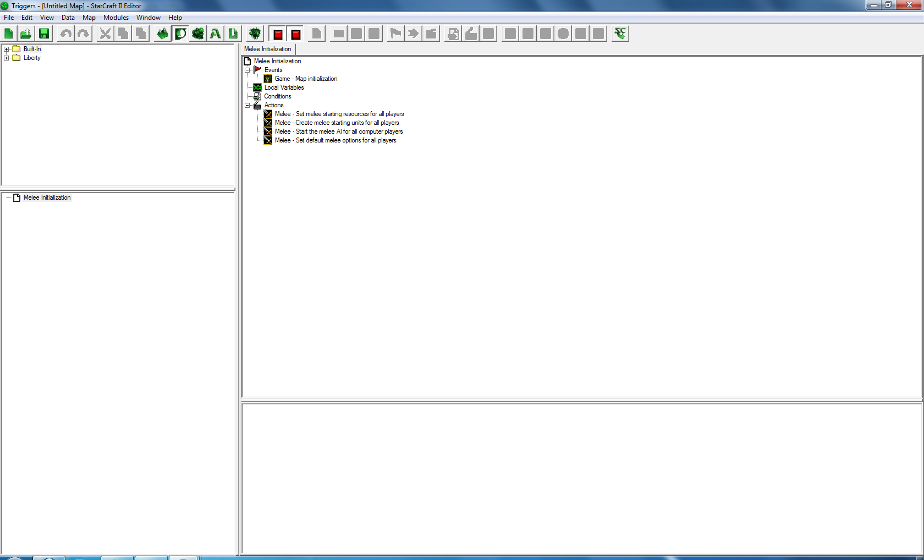Click the Paste icon before the Terrain icon

(141, 34)
